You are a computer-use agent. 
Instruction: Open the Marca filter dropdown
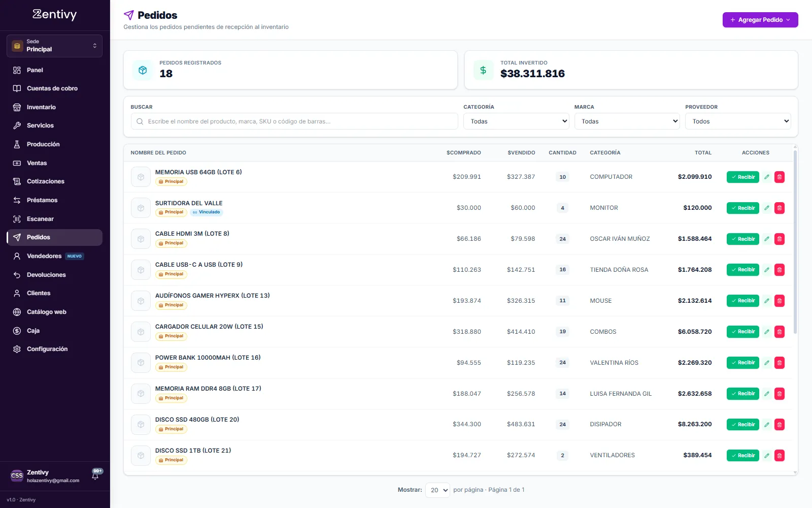point(627,121)
